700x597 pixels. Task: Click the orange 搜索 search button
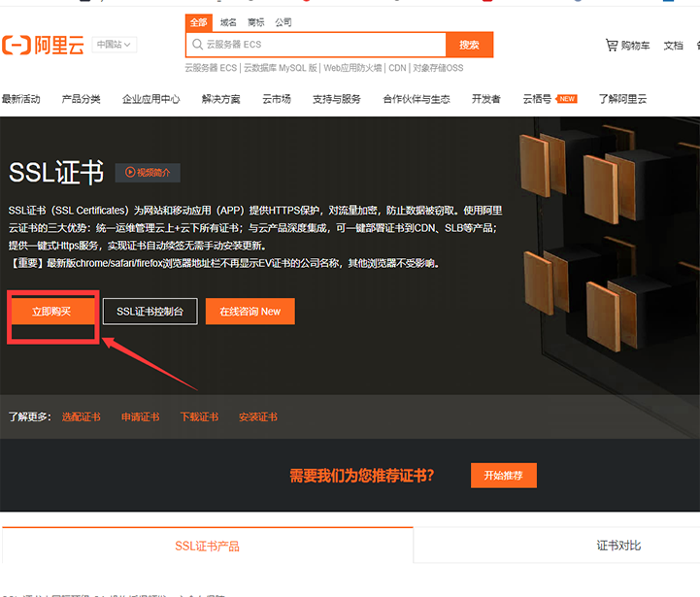point(469,45)
